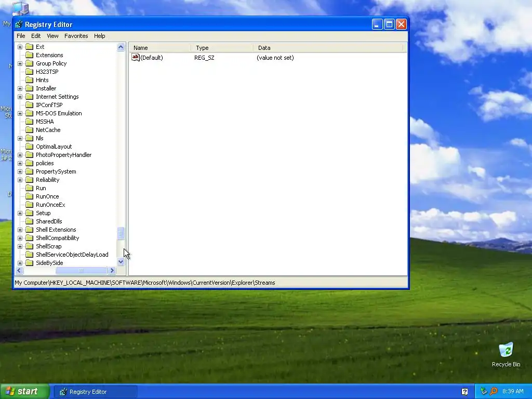Open the Favorites menu
The width and height of the screenshot is (532, 399).
click(x=76, y=36)
